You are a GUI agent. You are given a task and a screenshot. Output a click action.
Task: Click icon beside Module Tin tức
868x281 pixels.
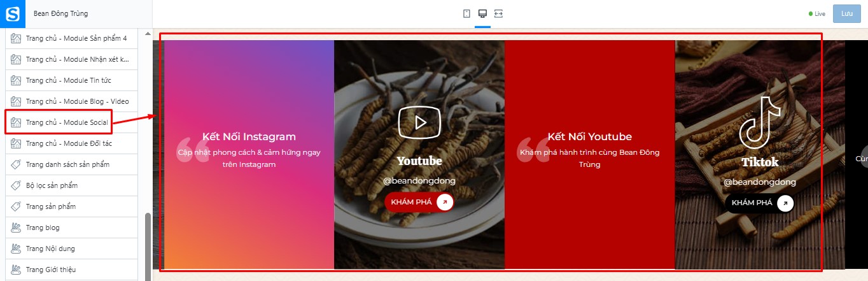[x=17, y=80]
